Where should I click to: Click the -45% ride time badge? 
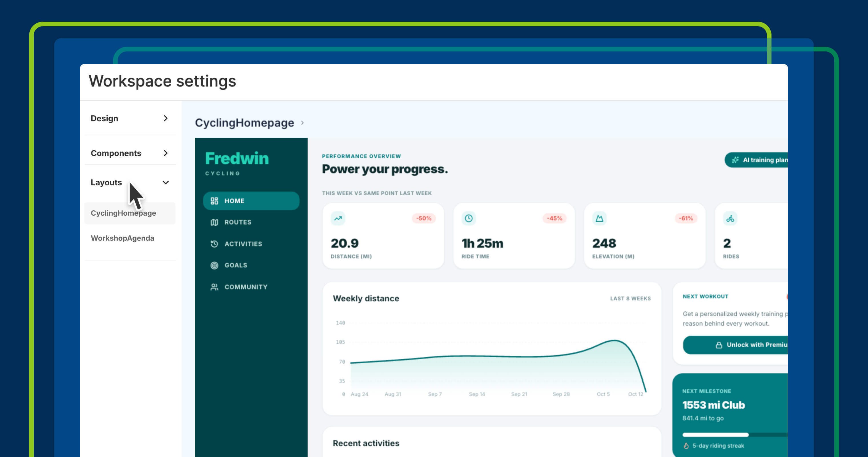(x=554, y=219)
